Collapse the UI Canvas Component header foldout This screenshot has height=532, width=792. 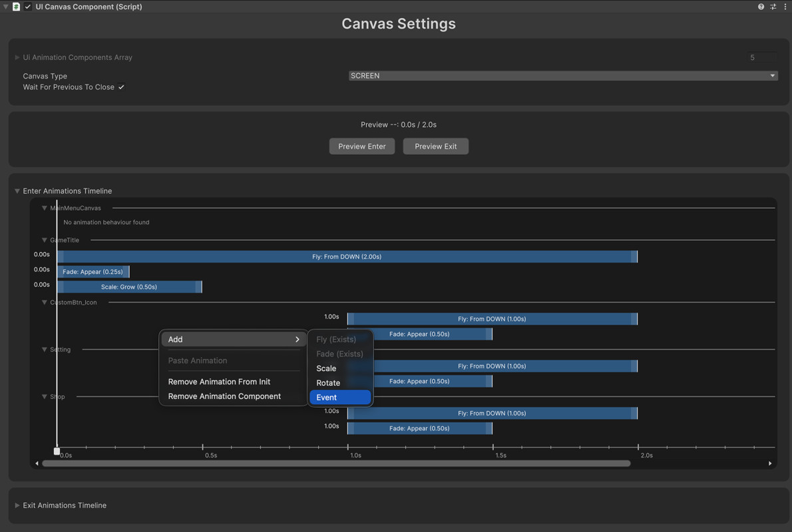click(5, 7)
